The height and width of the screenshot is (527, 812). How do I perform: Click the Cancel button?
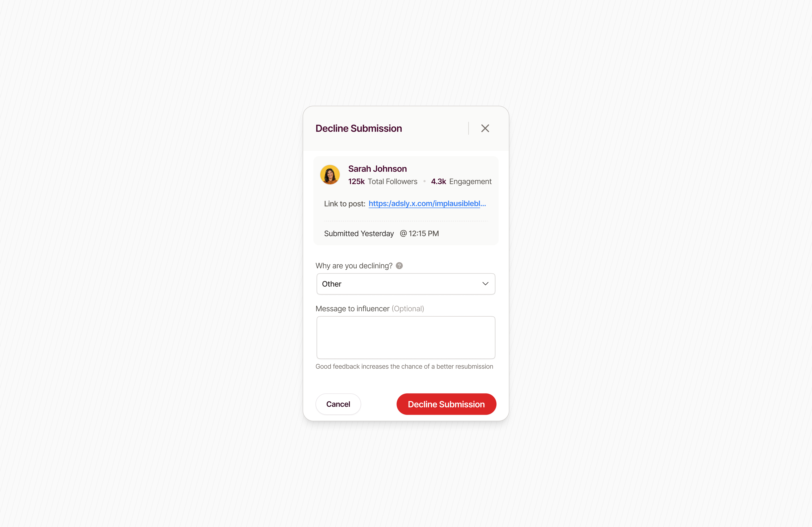(338, 404)
